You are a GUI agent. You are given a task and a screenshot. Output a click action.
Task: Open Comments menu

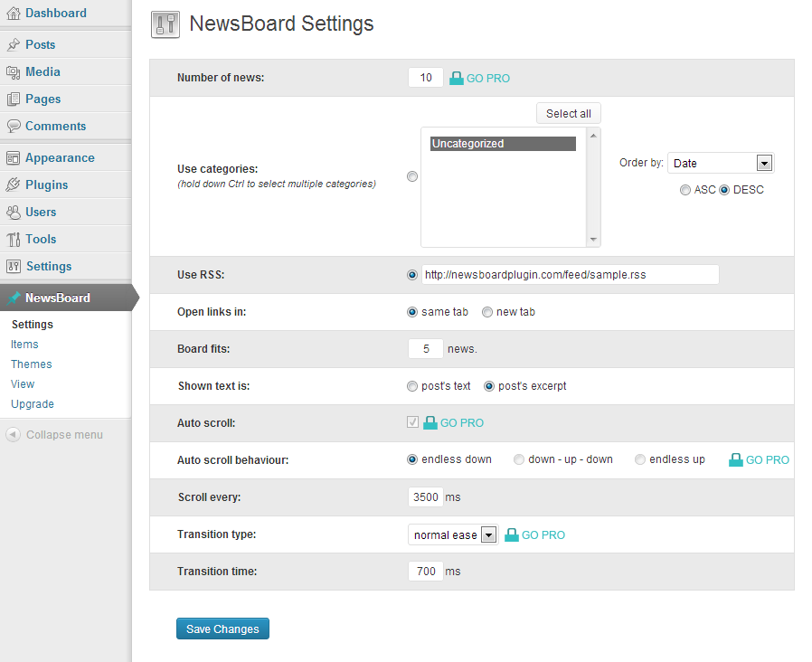(56, 126)
